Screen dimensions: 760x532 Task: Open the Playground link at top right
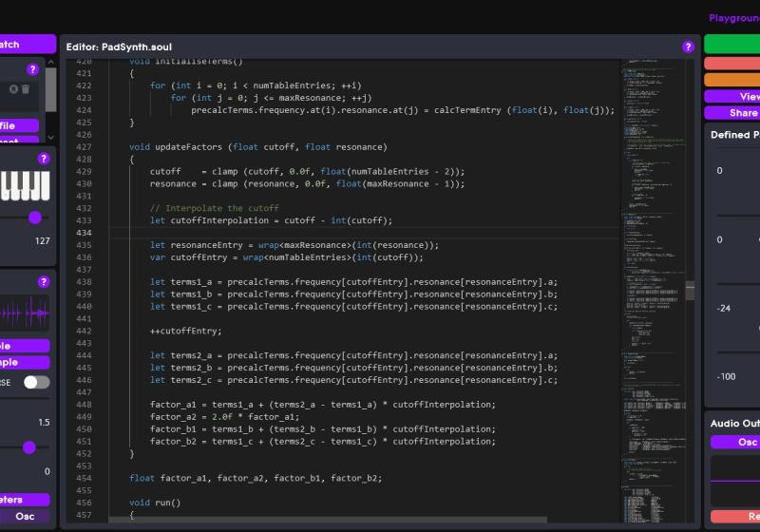pyautogui.click(x=733, y=18)
